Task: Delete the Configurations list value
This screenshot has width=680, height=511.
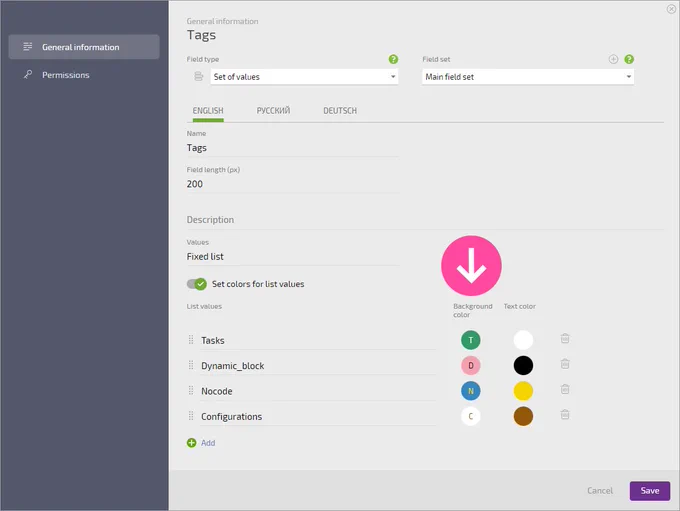Action: pos(565,414)
